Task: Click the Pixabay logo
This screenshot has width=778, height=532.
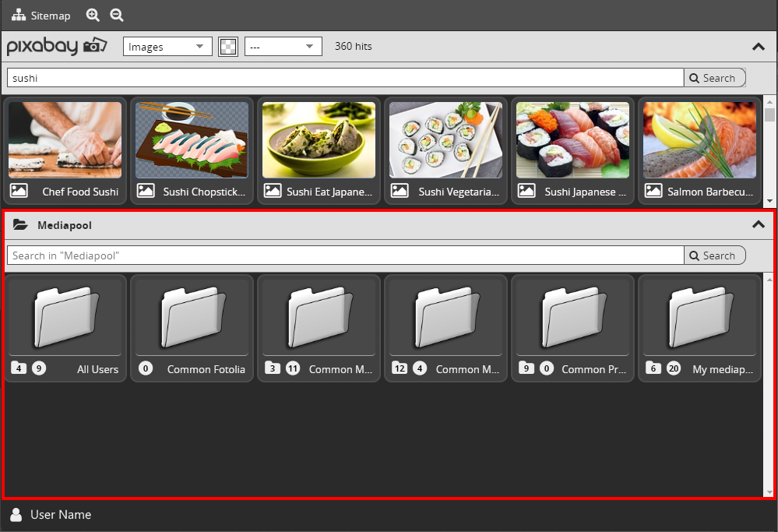Action: pyautogui.click(x=57, y=46)
